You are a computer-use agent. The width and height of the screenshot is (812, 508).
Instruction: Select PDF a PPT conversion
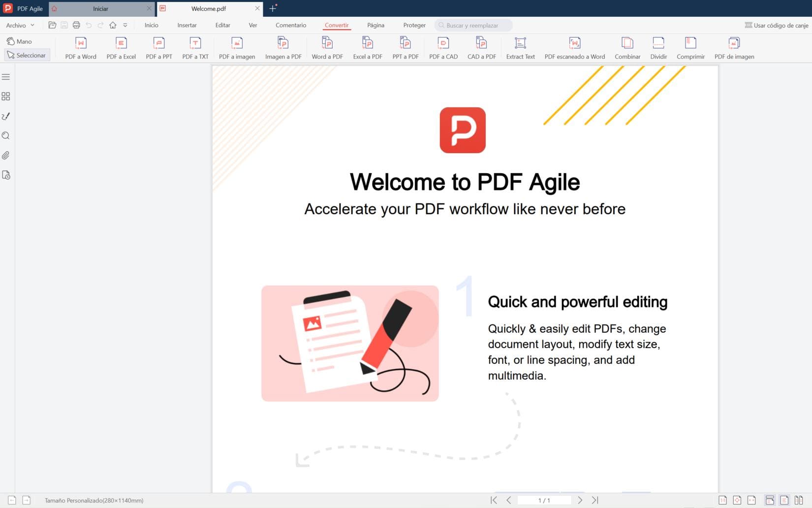[x=159, y=49]
